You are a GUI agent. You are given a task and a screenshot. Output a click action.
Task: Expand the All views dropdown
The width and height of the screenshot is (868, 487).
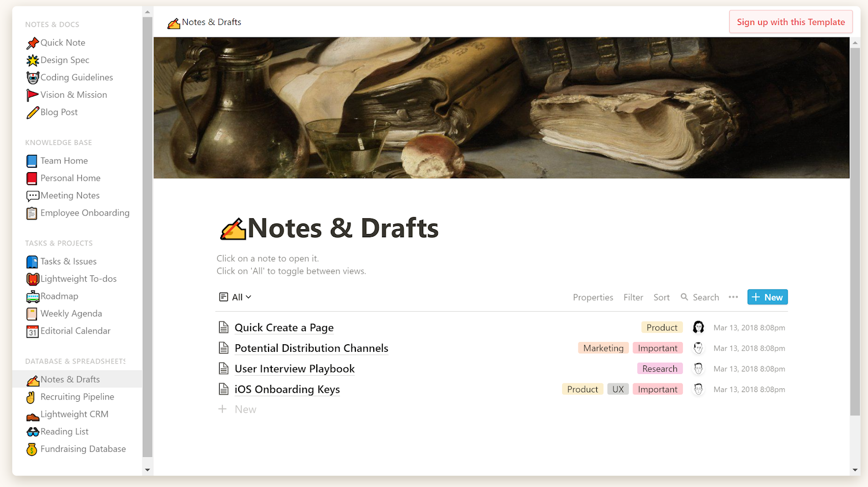pos(235,297)
